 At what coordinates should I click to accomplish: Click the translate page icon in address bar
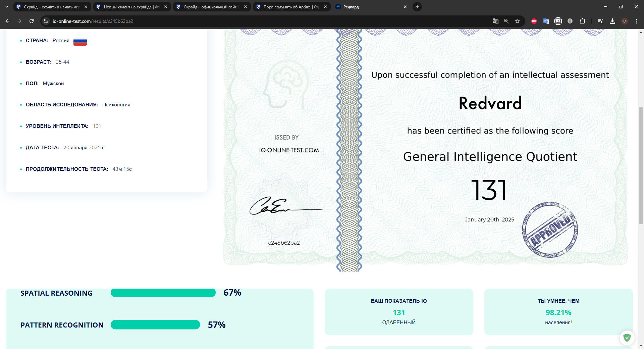495,21
